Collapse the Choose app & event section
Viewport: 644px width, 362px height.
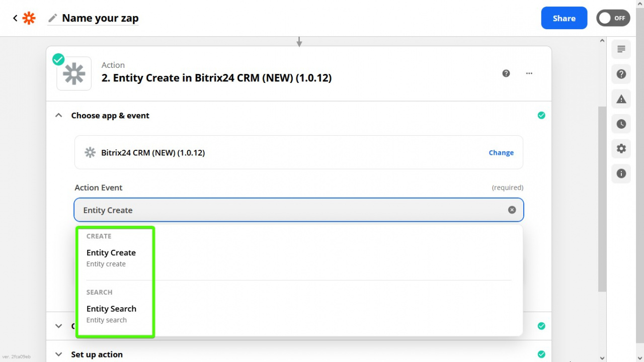(x=59, y=116)
